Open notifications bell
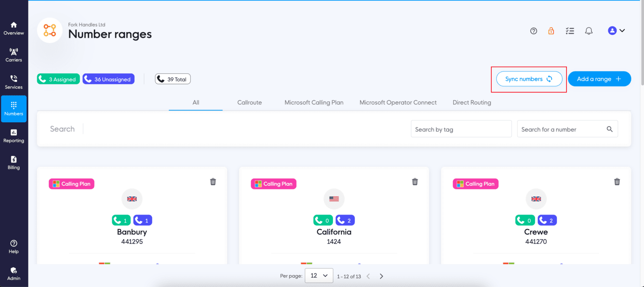 [x=589, y=31]
